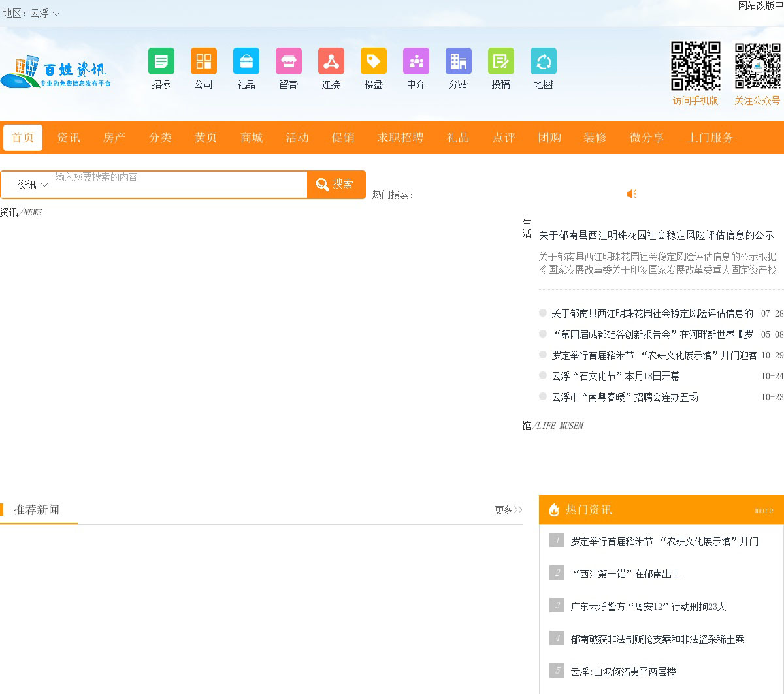Open the 求职招聘 navigation tab
Viewport: 784px width, 694px height.
(x=400, y=138)
